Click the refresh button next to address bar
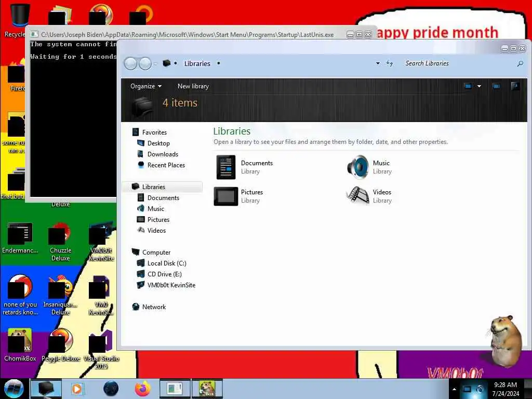Viewport: 532px width, 399px height. [x=390, y=63]
